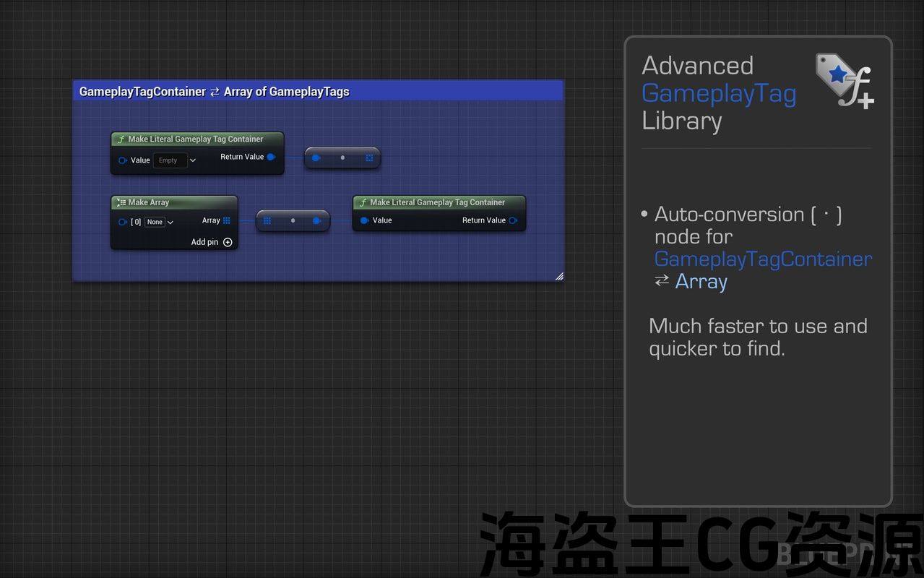Select center dot of conversion node after Make Array

pos(293,220)
